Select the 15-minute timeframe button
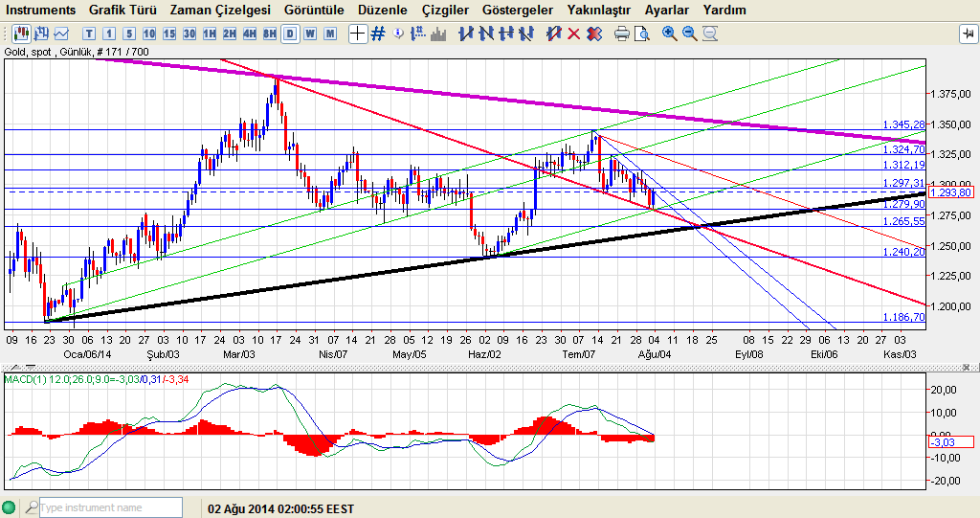 168,34
